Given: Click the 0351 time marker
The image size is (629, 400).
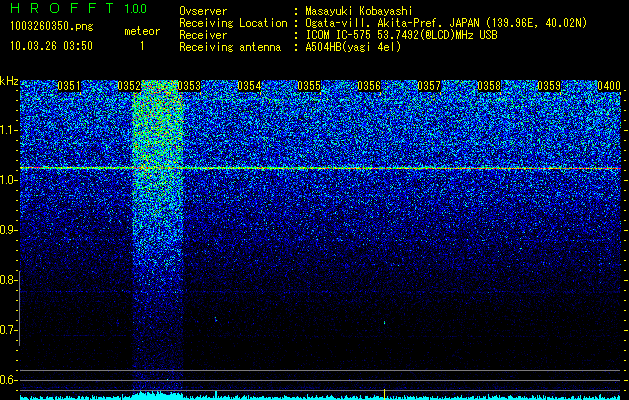Looking at the screenshot, I should coord(69,86).
